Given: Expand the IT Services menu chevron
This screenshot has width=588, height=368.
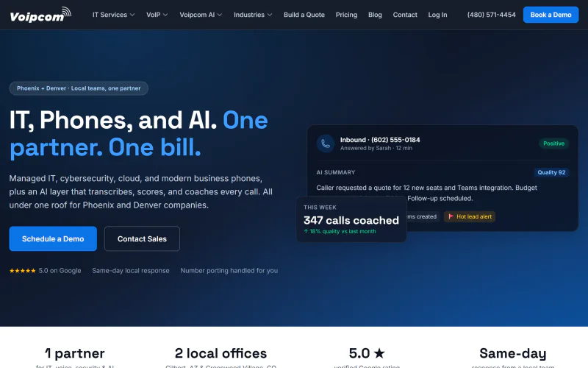Looking at the screenshot, I should click(132, 15).
